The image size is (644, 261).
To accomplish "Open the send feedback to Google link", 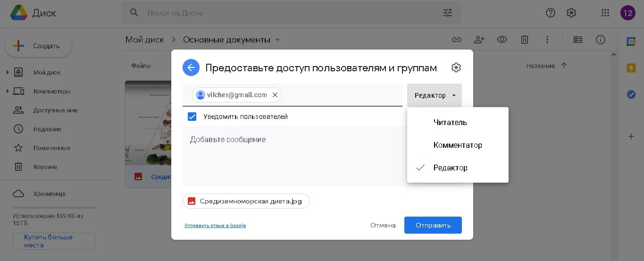I will pos(215,226).
